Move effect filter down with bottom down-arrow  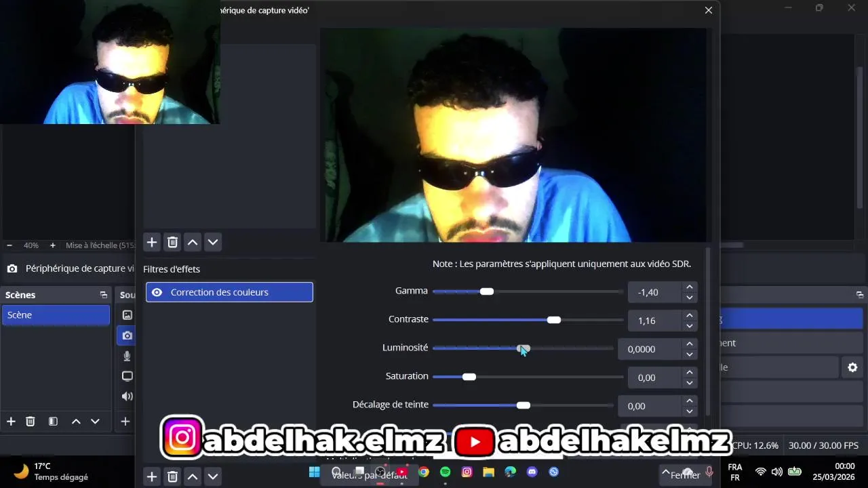click(213, 476)
